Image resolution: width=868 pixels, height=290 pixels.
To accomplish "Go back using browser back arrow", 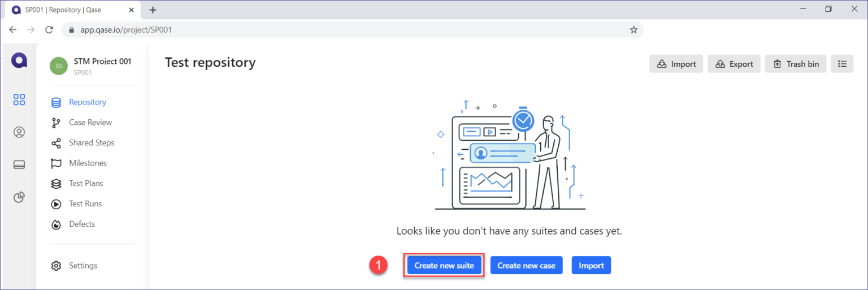I will pyautogui.click(x=13, y=30).
